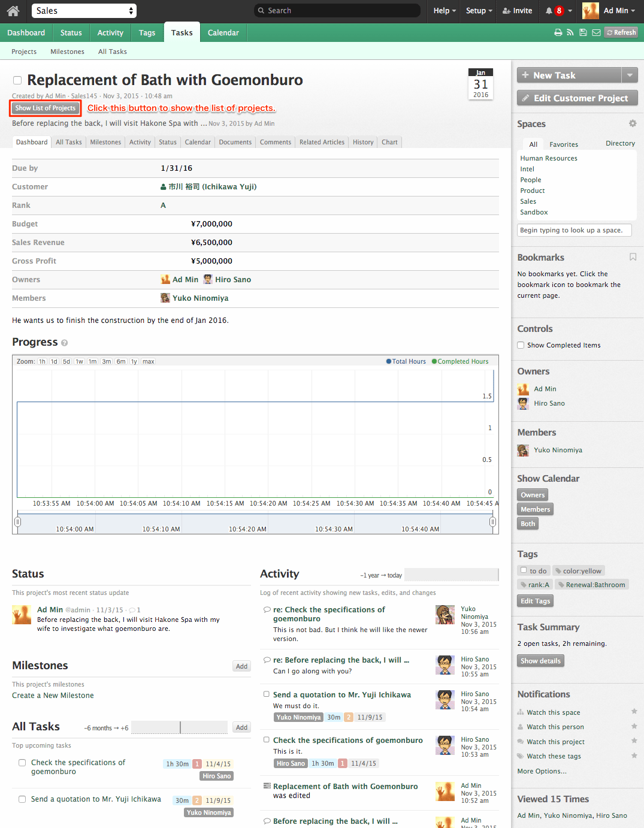Click the left handle of chart range slider
644x828 pixels.
click(17, 522)
